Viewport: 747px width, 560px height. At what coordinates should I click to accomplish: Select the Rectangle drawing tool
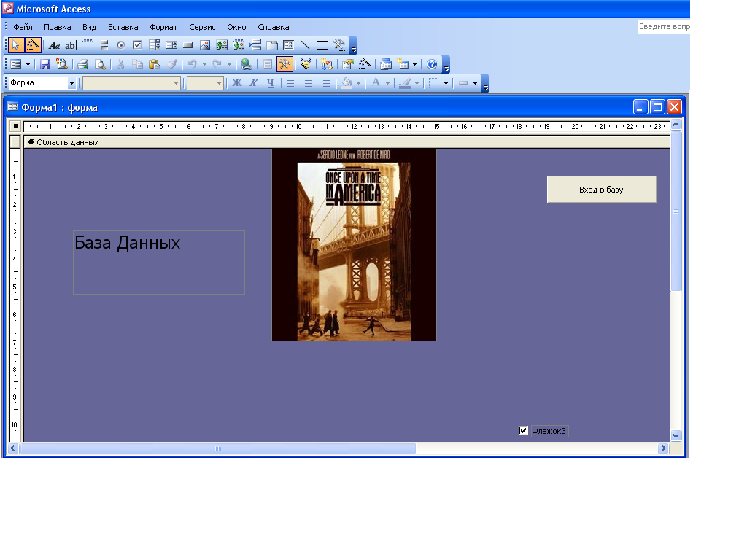(x=322, y=45)
